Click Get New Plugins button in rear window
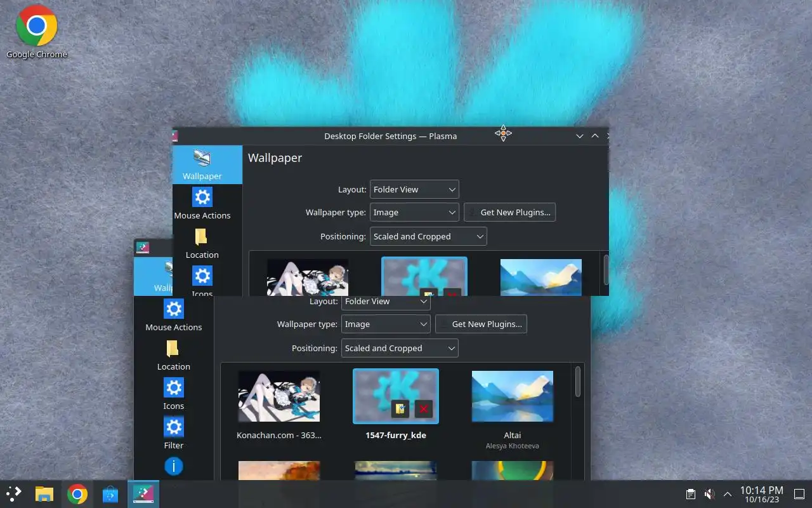Viewport: 812px width, 508px height. point(481,324)
